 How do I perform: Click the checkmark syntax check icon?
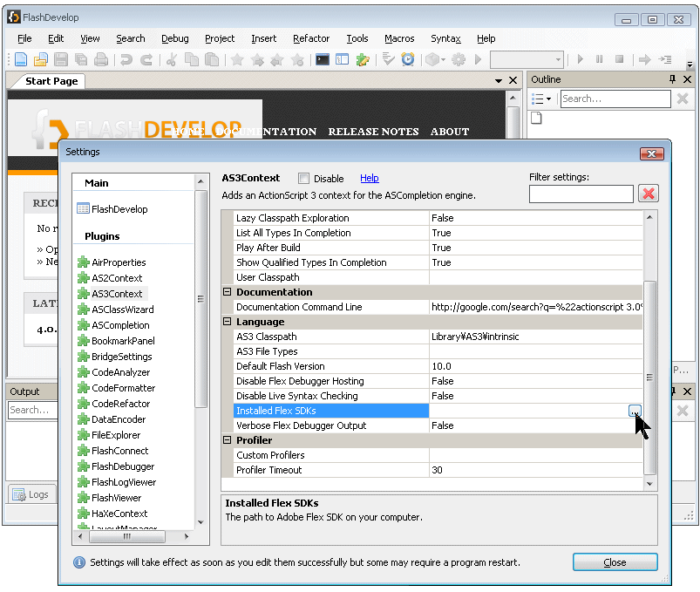point(388,59)
